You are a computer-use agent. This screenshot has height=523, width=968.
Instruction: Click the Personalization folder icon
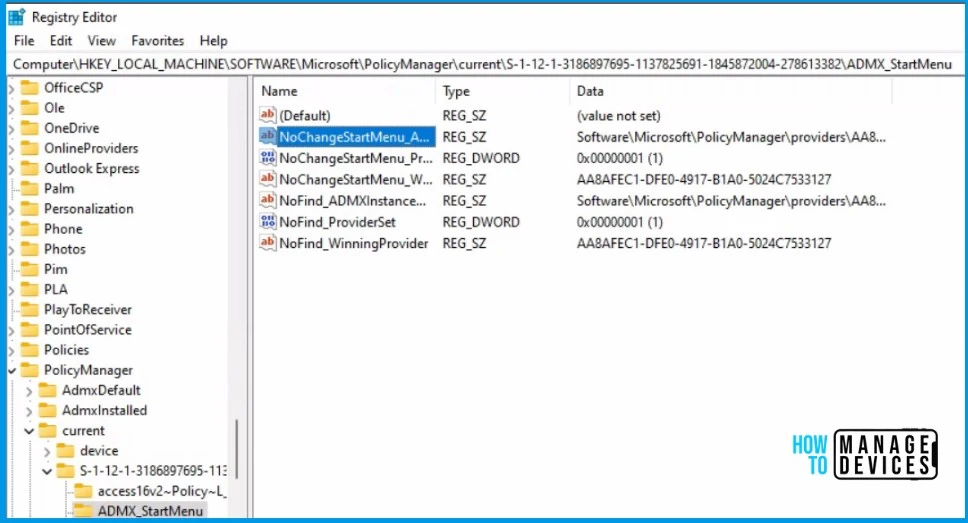pos(29,209)
